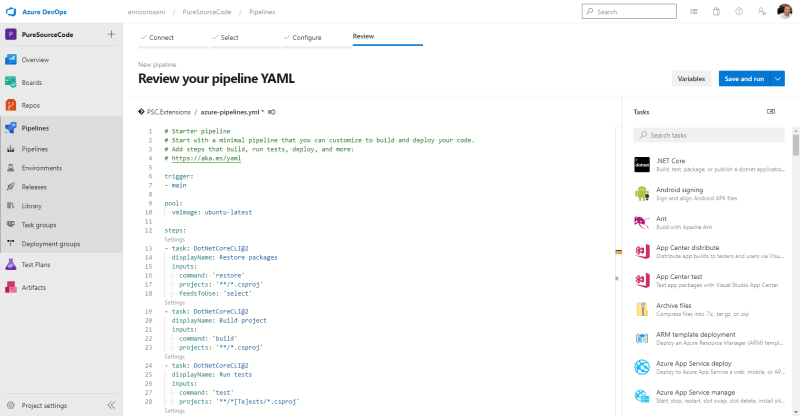Open user settings icon in header

(x=761, y=11)
